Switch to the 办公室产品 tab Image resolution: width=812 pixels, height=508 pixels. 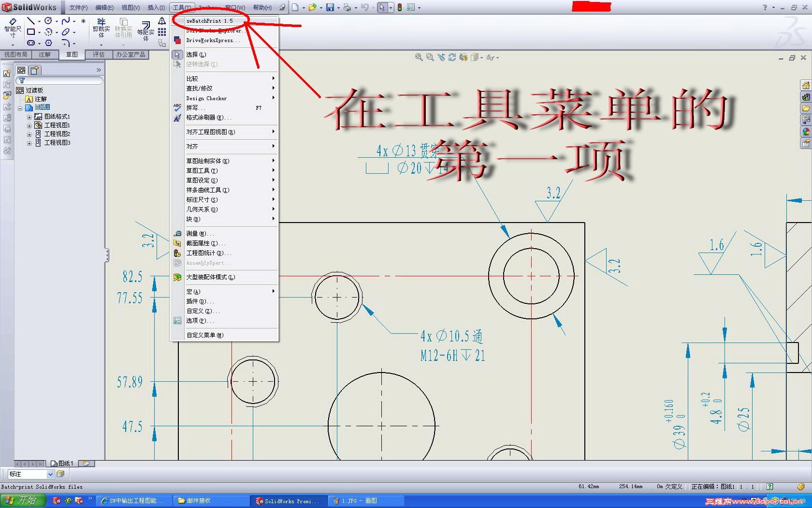point(130,55)
